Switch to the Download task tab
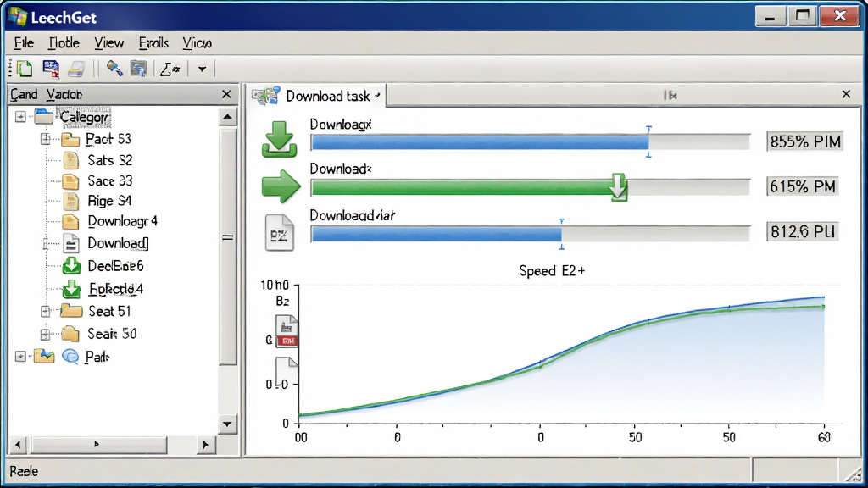Image resolution: width=868 pixels, height=488 pixels. point(317,96)
